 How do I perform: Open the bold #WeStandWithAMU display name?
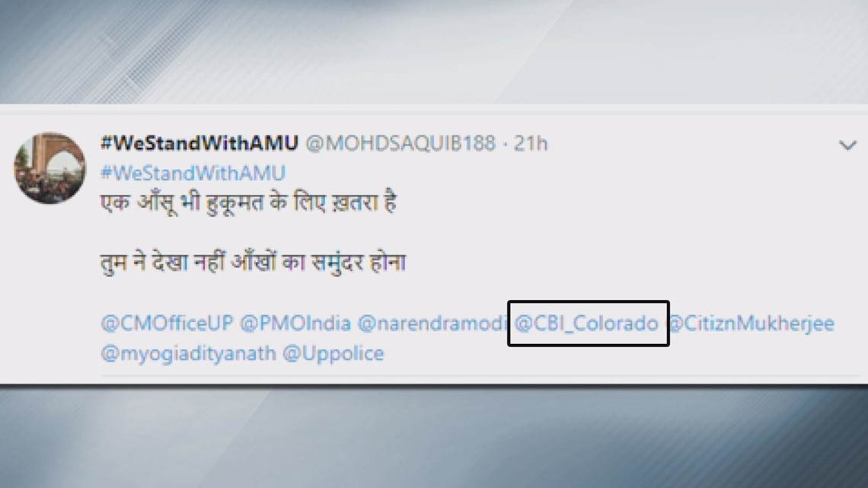[x=199, y=143]
